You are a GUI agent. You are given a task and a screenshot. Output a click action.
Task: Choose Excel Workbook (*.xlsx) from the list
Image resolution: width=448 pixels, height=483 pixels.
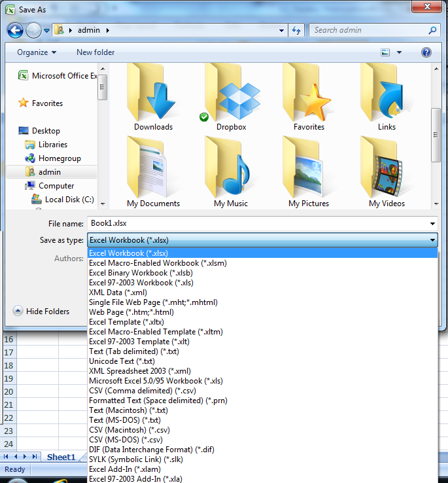(x=262, y=253)
